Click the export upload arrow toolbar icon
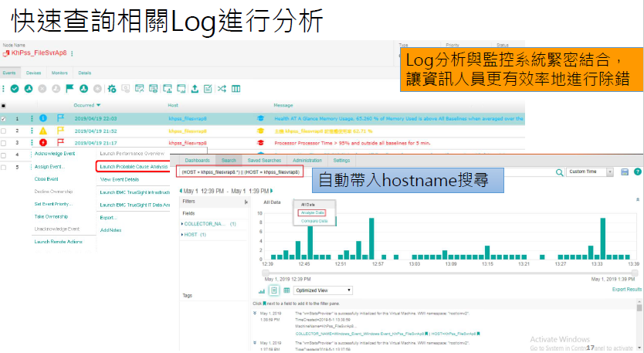The image size is (644, 353). click(x=195, y=89)
